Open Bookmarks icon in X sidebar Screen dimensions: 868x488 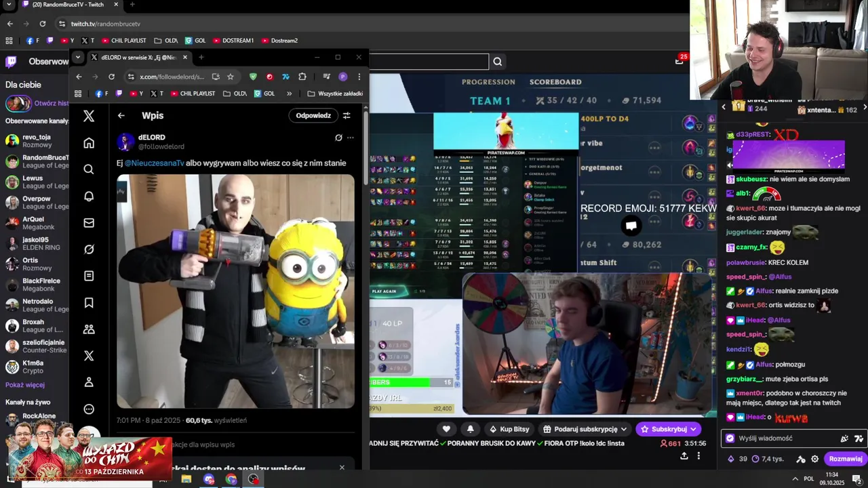point(89,302)
